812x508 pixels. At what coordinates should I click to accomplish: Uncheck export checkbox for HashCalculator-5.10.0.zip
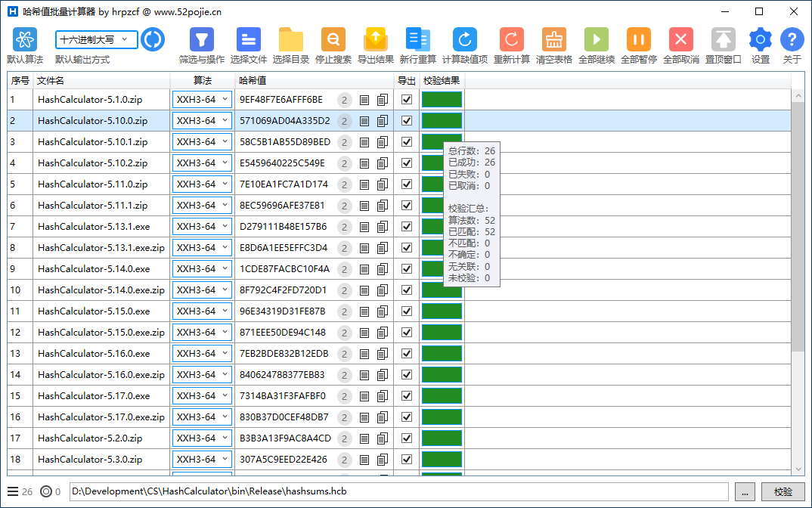[x=407, y=121]
